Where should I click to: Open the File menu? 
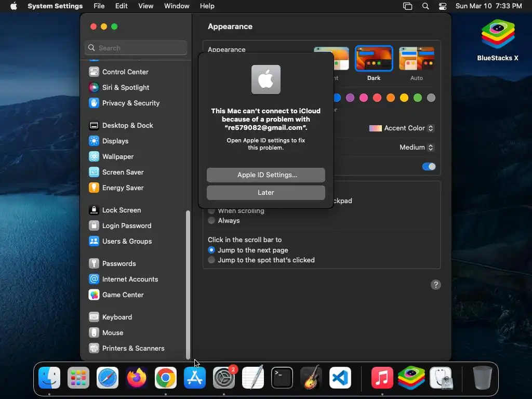99,6
